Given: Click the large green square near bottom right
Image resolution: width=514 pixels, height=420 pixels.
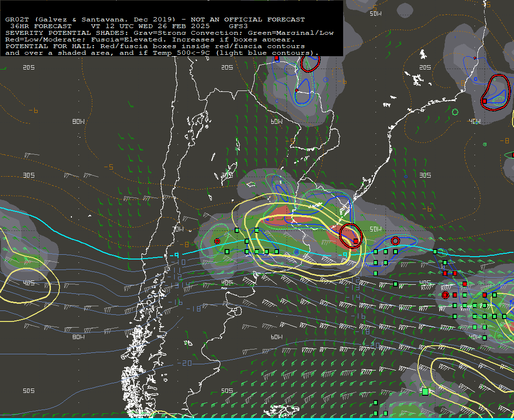Looking at the screenshot, I should [425, 391].
